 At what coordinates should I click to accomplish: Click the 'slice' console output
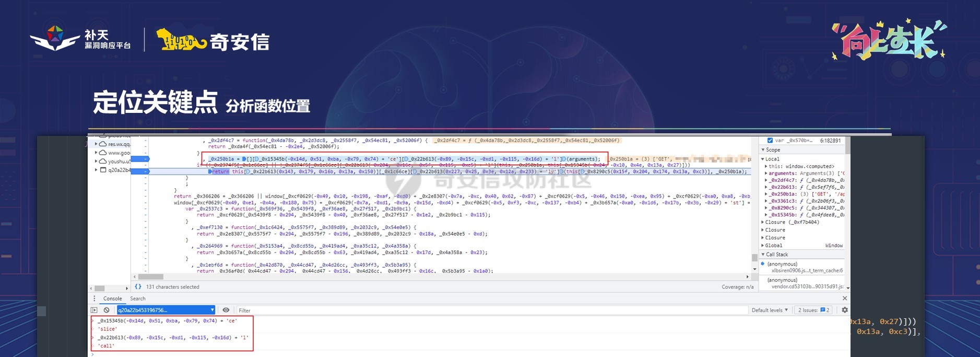pos(108,329)
